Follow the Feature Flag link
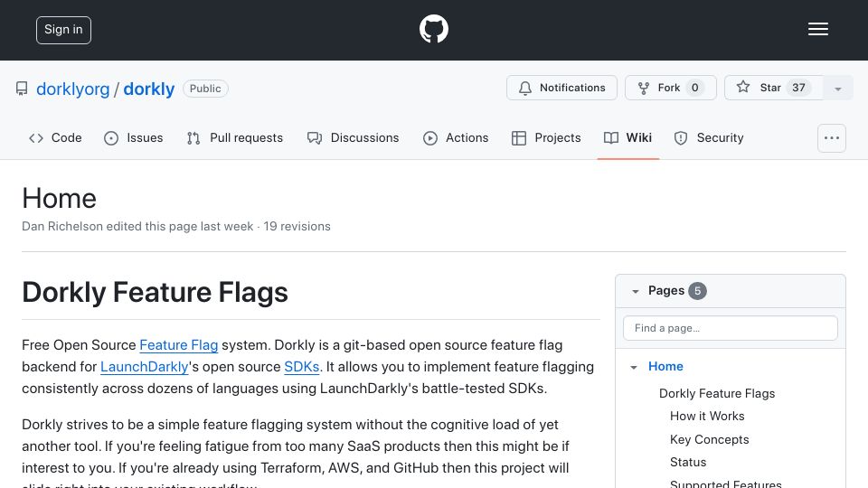This screenshot has width=868, height=488. (x=179, y=345)
